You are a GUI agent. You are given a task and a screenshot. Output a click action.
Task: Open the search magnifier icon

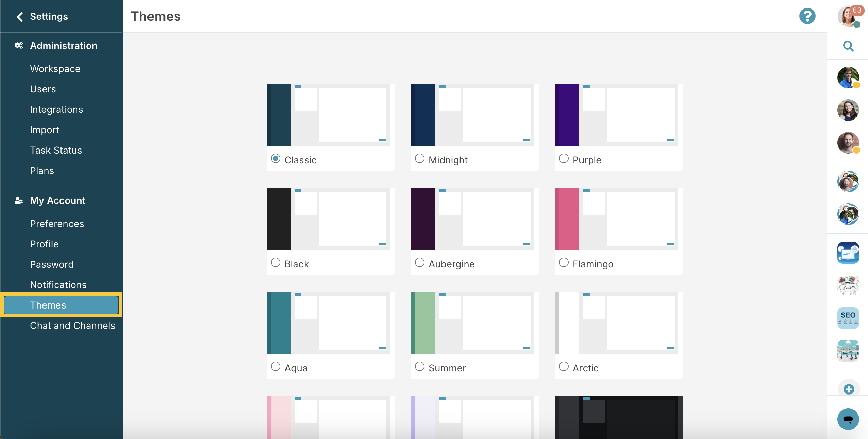[x=848, y=46]
